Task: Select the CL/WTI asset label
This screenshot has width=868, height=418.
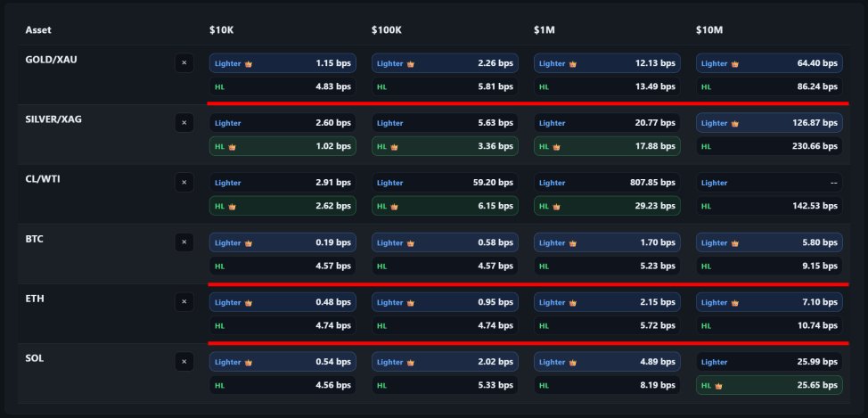Action: pyautogui.click(x=43, y=179)
